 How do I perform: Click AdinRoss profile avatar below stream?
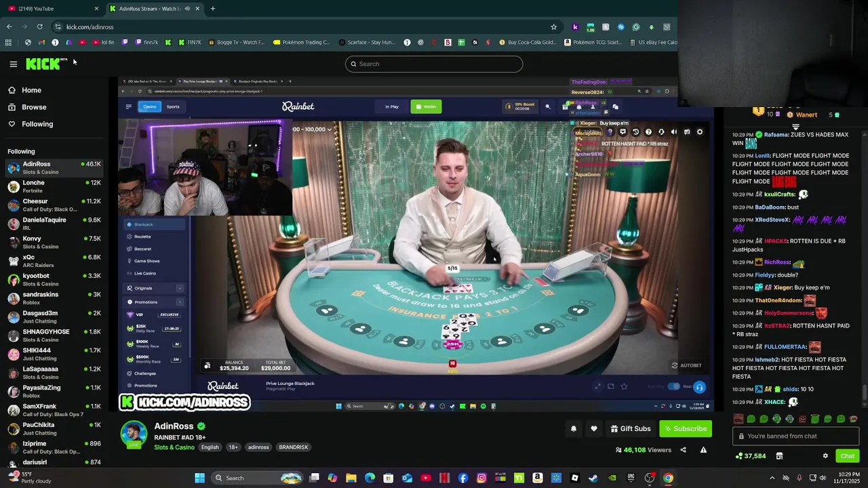tap(134, 434)
